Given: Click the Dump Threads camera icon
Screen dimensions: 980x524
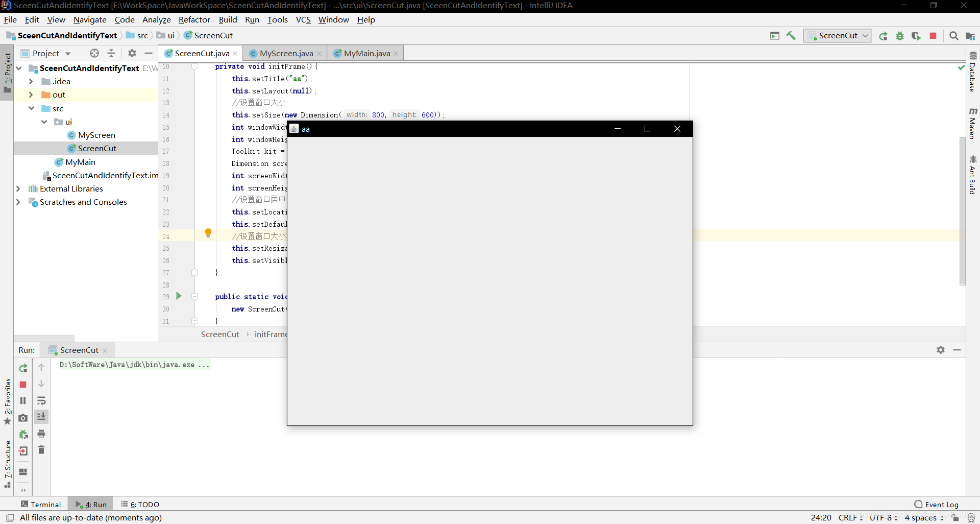Looking at the screenshot, I should (23, 418).
